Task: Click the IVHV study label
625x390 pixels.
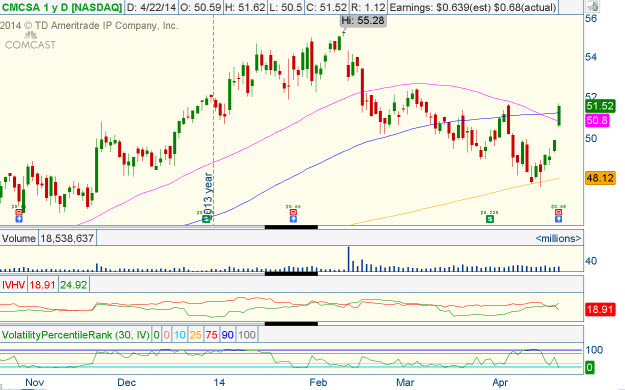Action: [13, 285]
